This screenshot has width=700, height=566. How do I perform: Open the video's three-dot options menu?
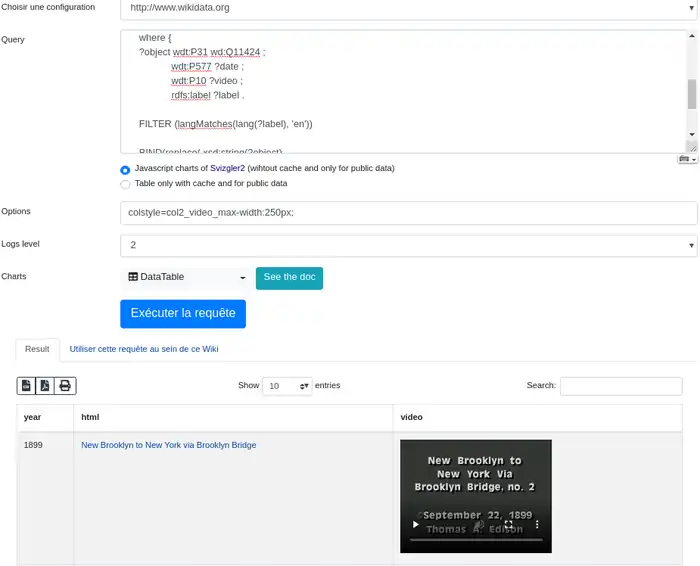[537, 524]
